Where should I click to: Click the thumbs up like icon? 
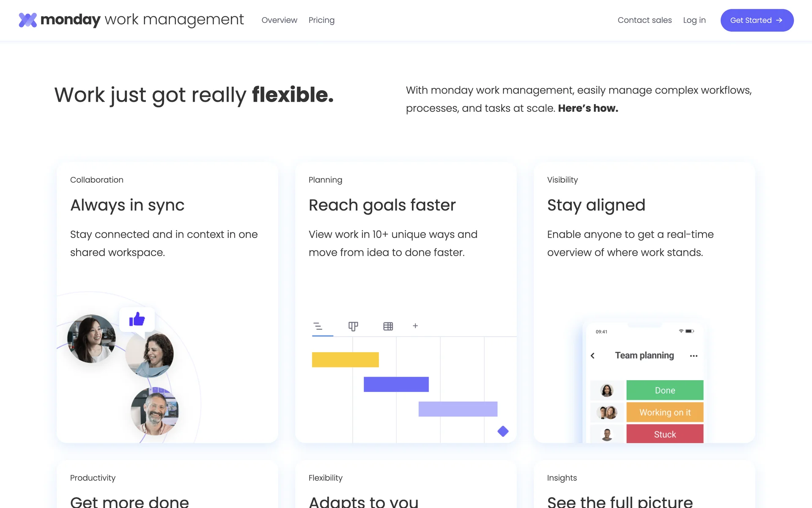tap(137, 319)
